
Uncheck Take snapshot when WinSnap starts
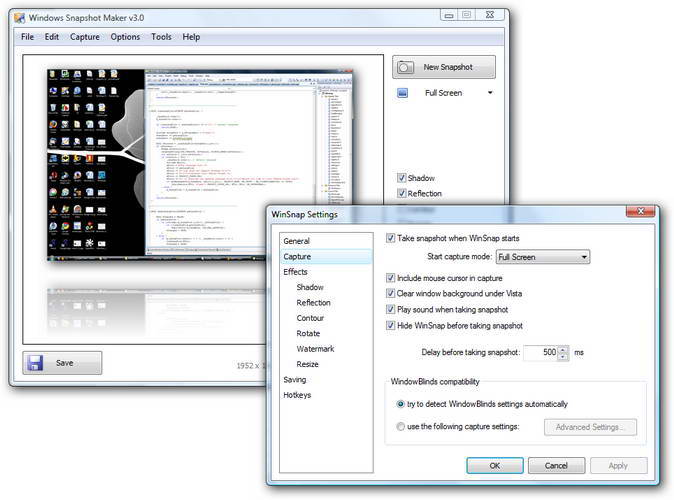(390, 238)
